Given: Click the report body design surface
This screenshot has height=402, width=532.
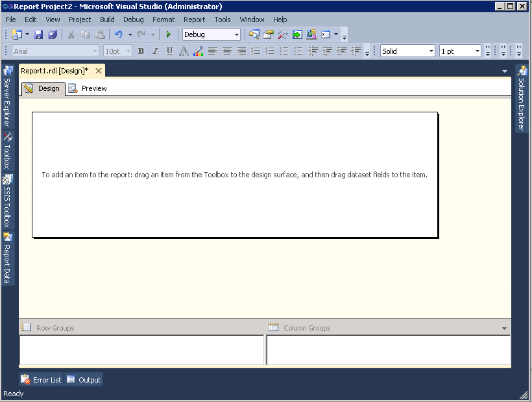Looking at the screenshot, I should 235,175.
